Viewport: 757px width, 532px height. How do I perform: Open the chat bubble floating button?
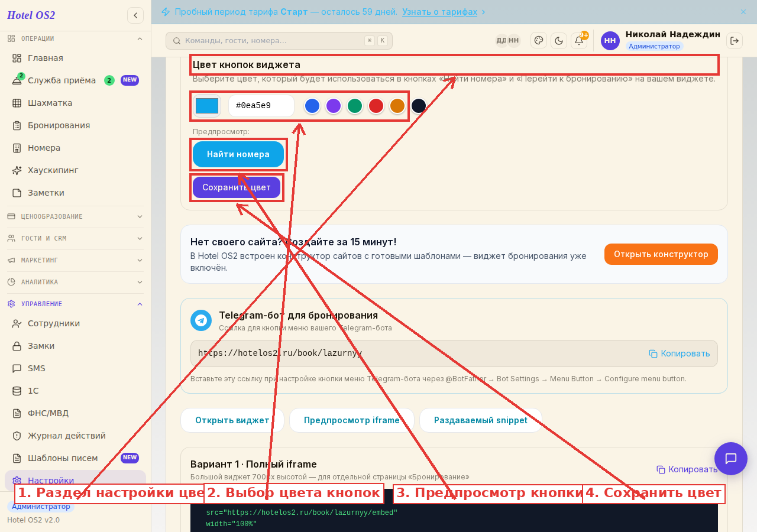[x=731, y=459]
